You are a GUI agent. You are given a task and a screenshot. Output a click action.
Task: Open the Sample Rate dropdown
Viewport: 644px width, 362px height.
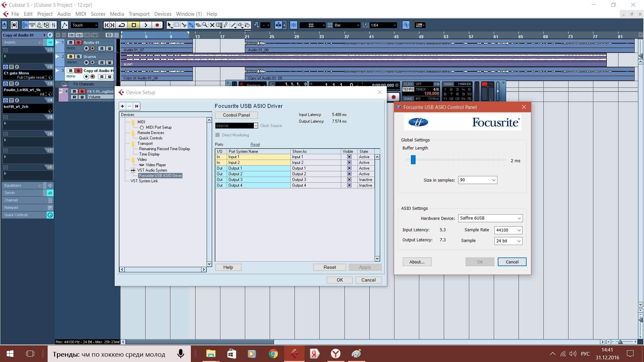[x=508, y=230]
